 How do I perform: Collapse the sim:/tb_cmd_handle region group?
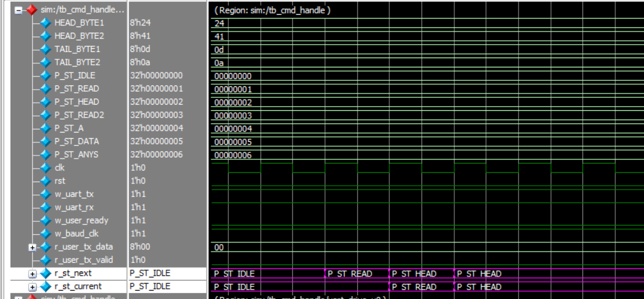click(18, 10)
